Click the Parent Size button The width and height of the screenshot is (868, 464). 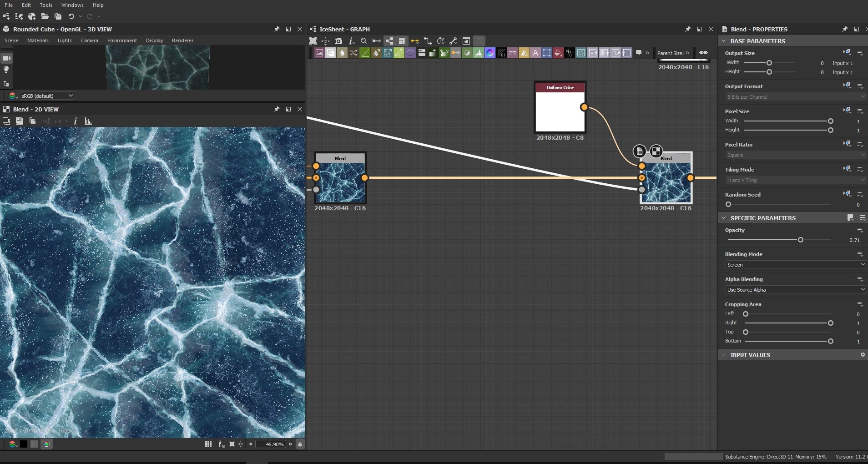673,53
